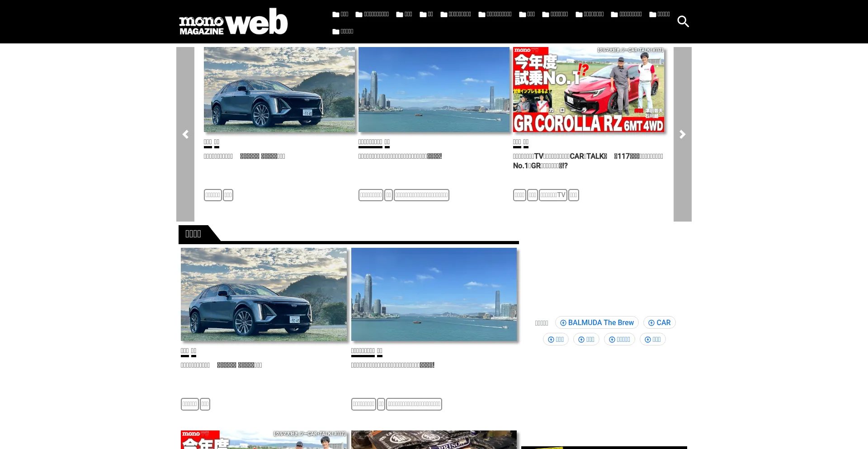Click the lightning icon on the BALMUDA The Brew tag
The height and width of the screenshot is (449, 868).
coord(563,323)
